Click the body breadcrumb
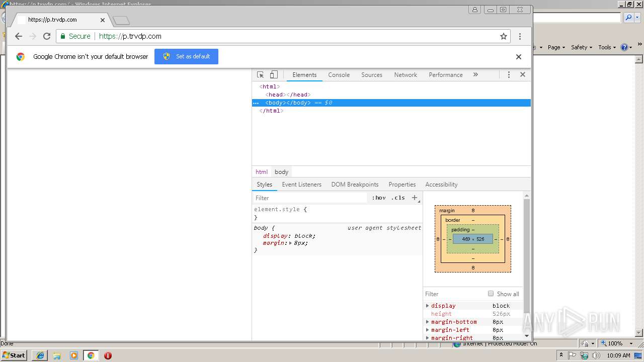 pyautogui.click(x=281, y=172)
